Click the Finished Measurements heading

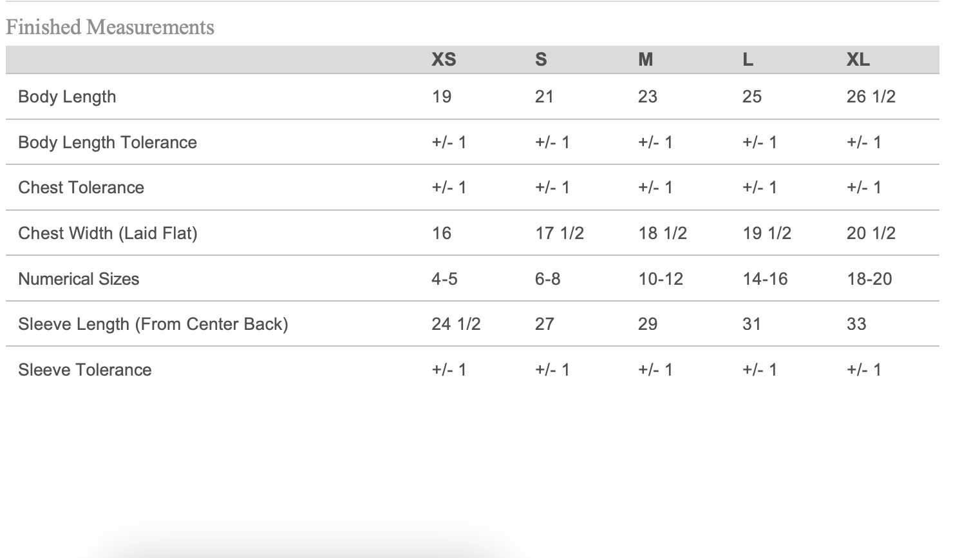[110, 27]
